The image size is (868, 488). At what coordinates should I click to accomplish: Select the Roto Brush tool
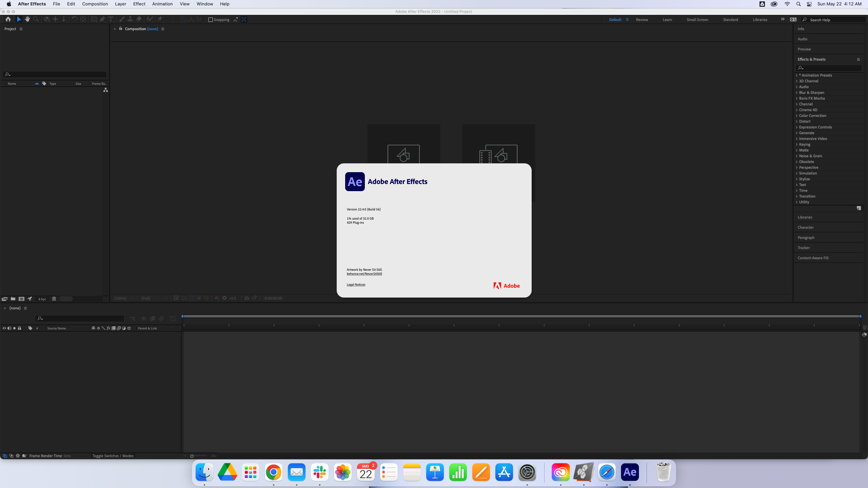point(150,19)
